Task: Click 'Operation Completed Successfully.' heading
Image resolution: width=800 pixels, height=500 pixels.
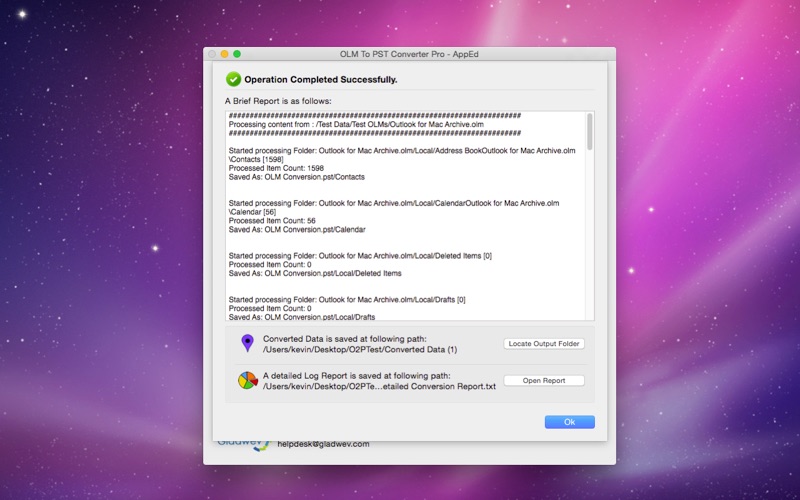Action: click(x=320, y=80)
